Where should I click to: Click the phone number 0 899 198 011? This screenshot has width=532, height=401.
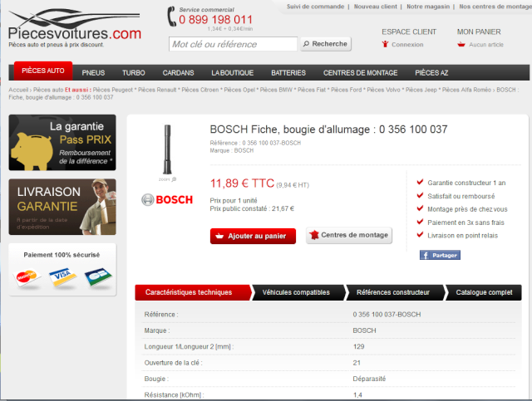point(215,20)
